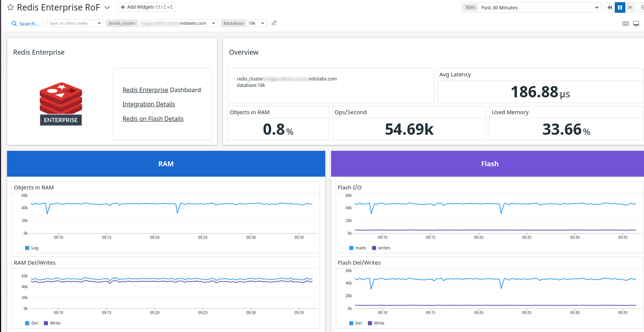Click the magnifier search icon
Image resolution: width=644 pixels, height=332 pixels.
[x=14, y=24]
